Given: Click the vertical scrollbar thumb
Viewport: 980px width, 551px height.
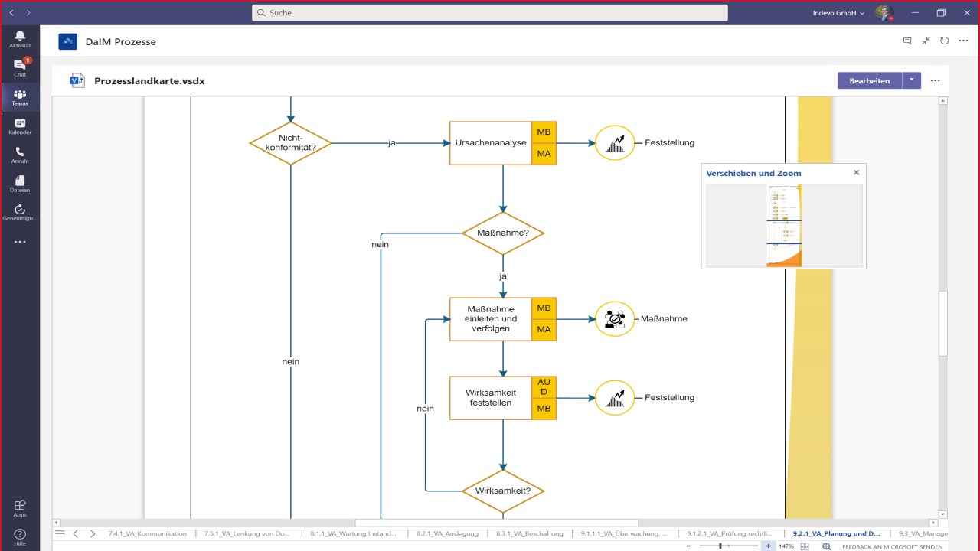Looking at the screenshot, I should coord(943,323).
